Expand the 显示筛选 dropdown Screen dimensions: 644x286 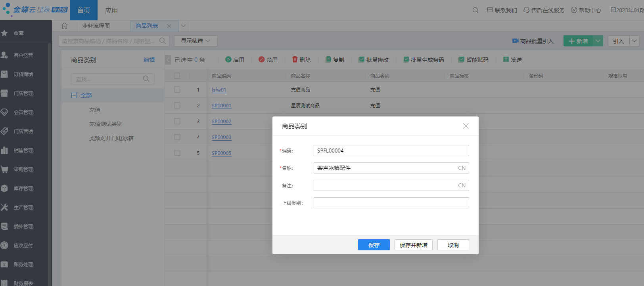[x=195, y=41]
